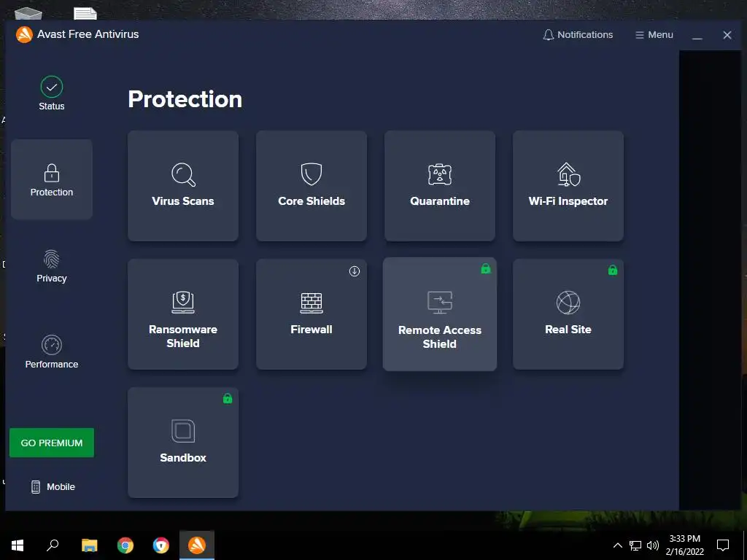Switch to Privacy in the sidebar
Screen dimensions: 747x560
coord(52,266)
